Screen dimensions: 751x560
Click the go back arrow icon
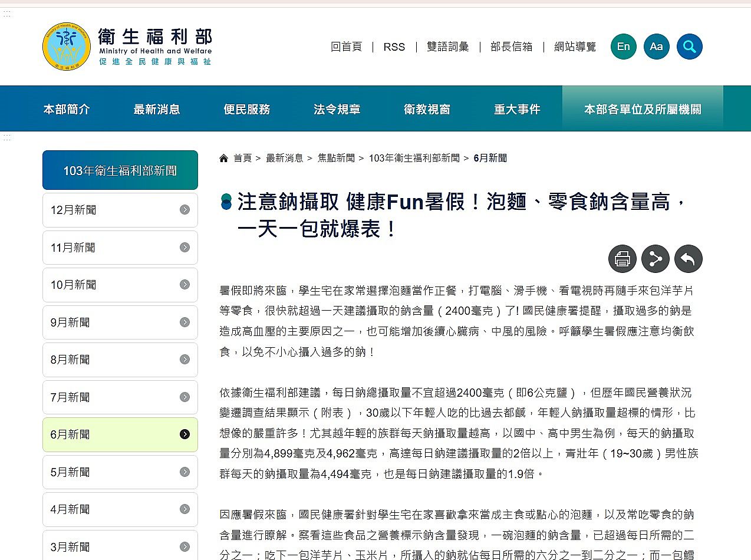click(x=688, y=259)
